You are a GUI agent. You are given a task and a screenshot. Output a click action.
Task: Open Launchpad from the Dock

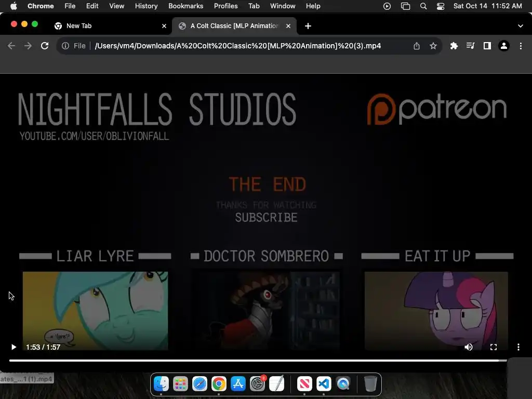coord(180,384)
